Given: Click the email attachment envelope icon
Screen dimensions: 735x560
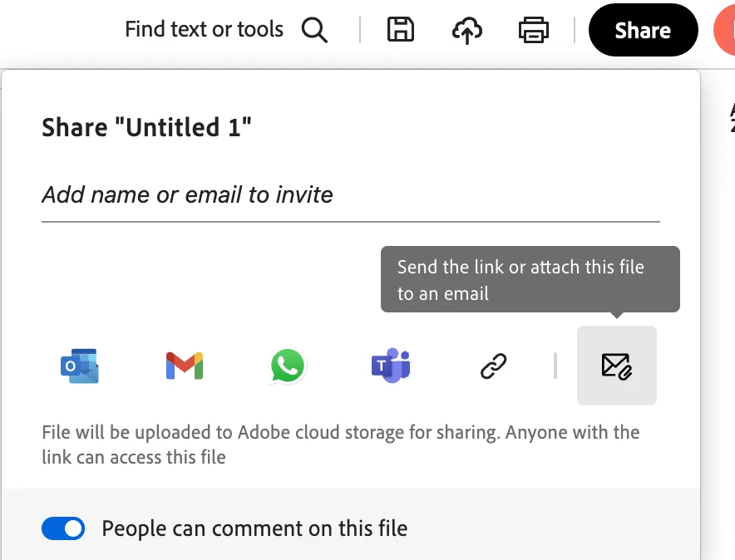Looking at the screenshot, I should (x=616, y=366).
